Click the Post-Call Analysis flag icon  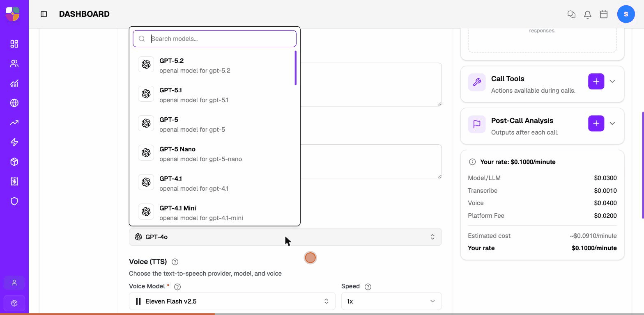[x=477, y=124]
